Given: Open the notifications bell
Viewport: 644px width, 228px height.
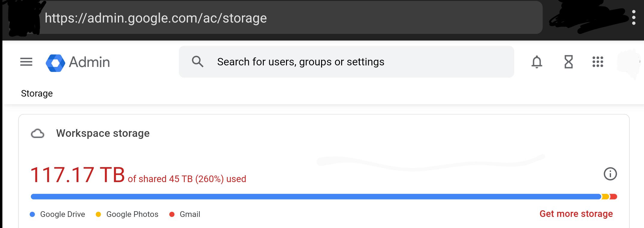Looking at the screenshot, I should point(537,62).
